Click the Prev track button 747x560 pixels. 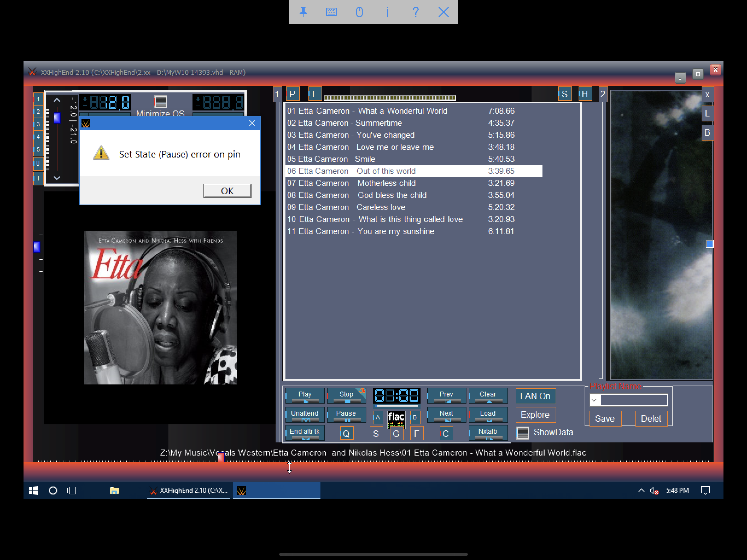tap(447, 395)
